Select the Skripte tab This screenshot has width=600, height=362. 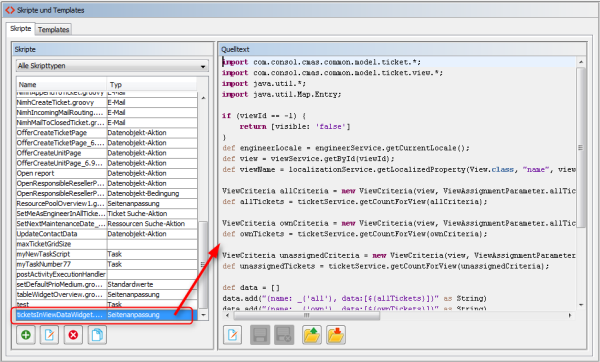click(21, 29)
